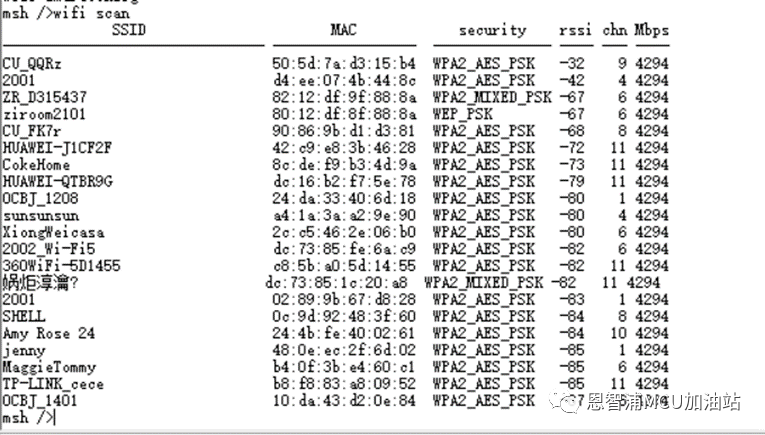
Task: Click the 360WiFi-5D1455 SSID
Action: 61,266
